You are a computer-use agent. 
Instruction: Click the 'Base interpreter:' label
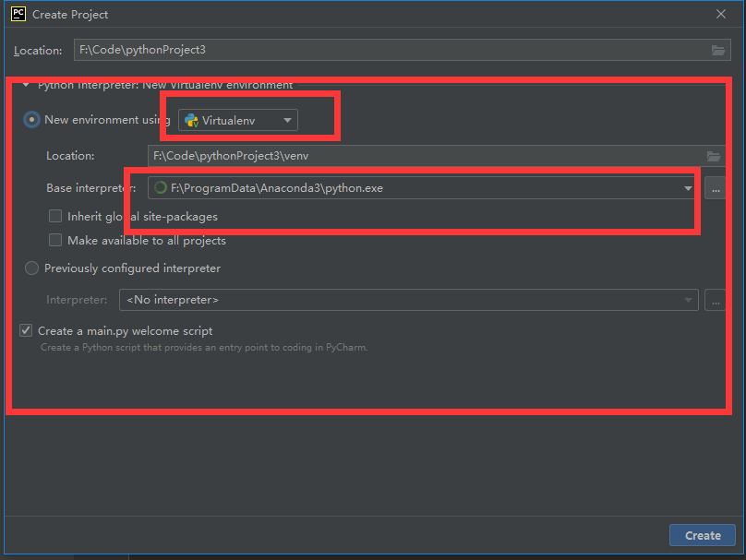[x=90, y=188]
